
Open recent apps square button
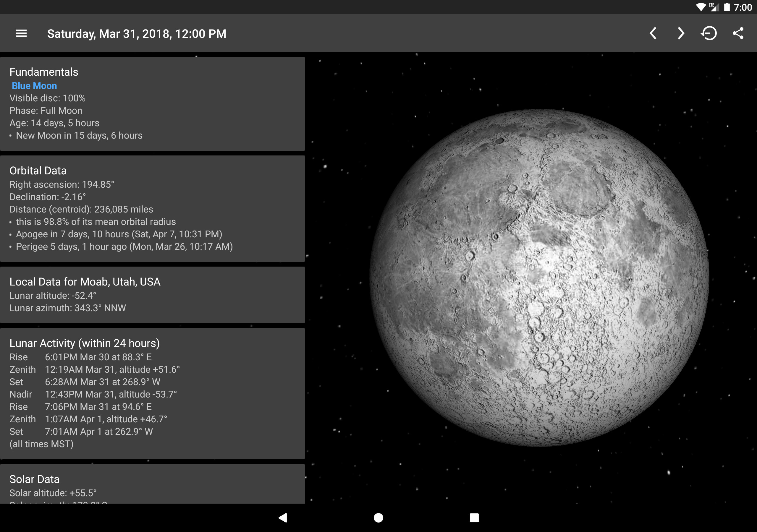[x=474, y=518]
